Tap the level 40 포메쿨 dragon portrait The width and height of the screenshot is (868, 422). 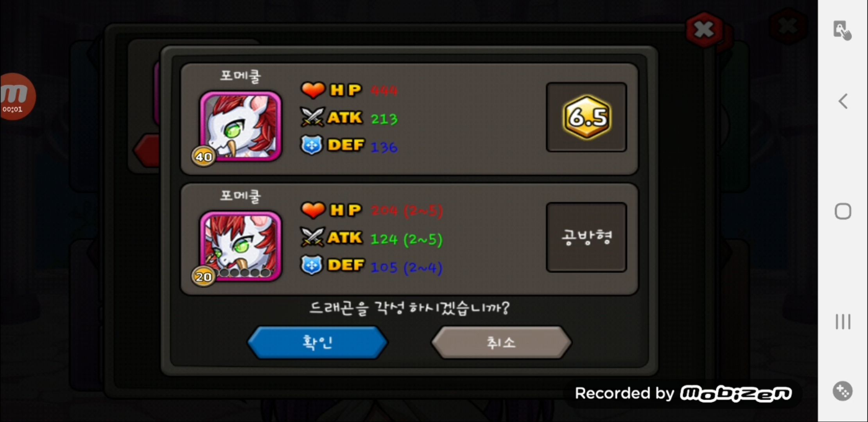(240, 126)
